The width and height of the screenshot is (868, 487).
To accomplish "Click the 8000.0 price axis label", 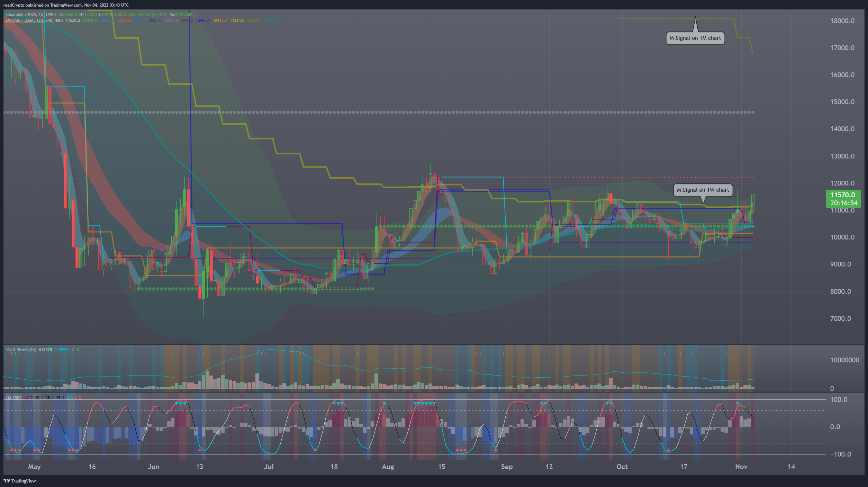I will click(x=840, y=291).
